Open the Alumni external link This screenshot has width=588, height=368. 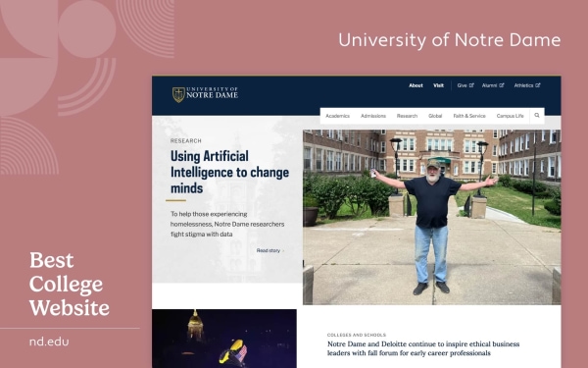[493, 85]
